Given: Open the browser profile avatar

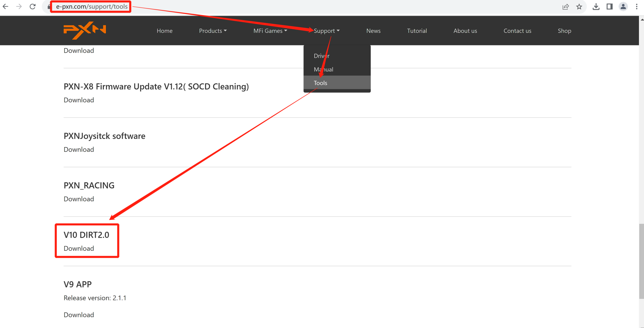Looking at the screenshot, I should coord(623,7).
